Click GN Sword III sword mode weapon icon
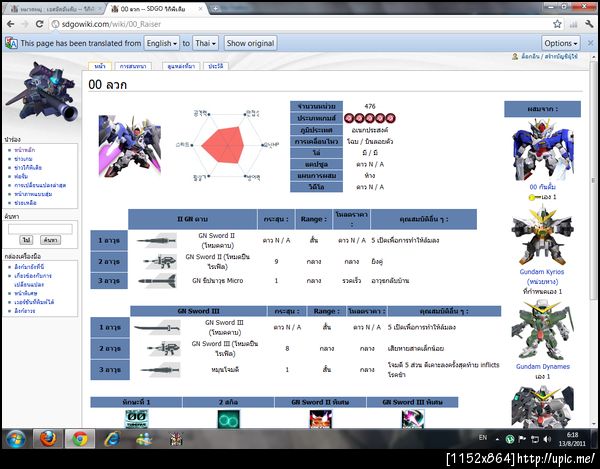Viewport: 600px width, 469px height. click(x=157, y=328)
